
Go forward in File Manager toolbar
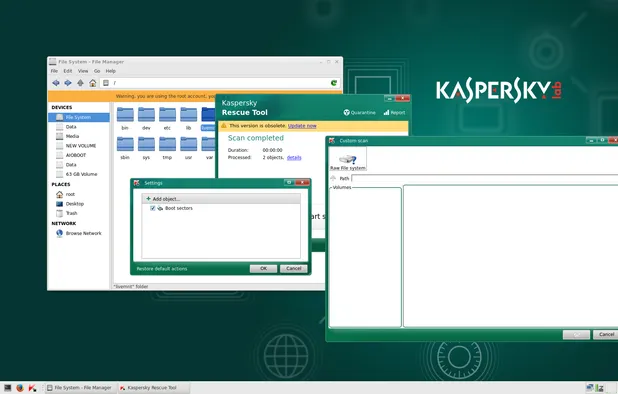(68, 83)
